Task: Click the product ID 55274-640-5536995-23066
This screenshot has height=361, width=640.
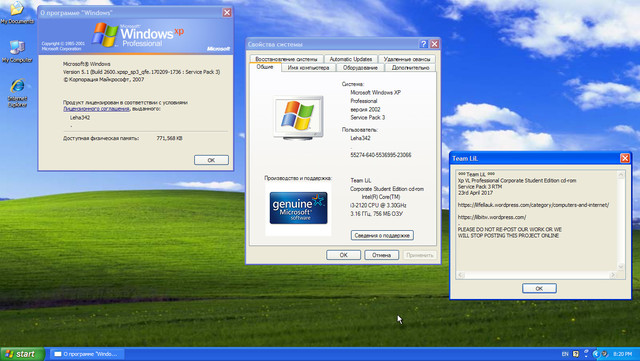Action: point(380,155)
